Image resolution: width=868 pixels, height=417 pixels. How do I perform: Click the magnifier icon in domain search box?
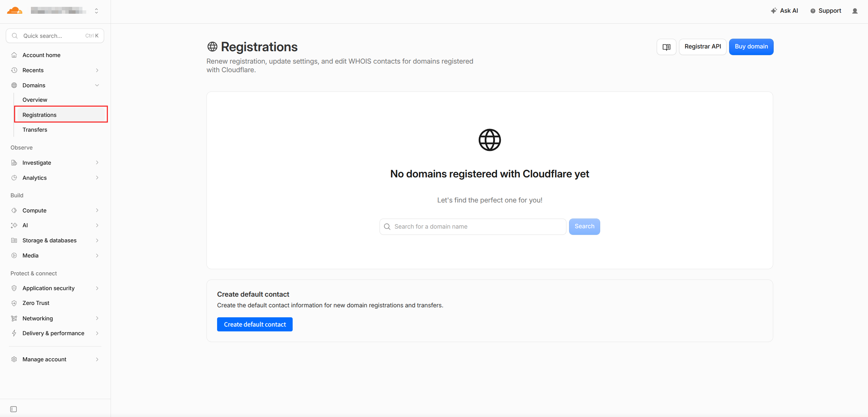[x=387, y=227]
